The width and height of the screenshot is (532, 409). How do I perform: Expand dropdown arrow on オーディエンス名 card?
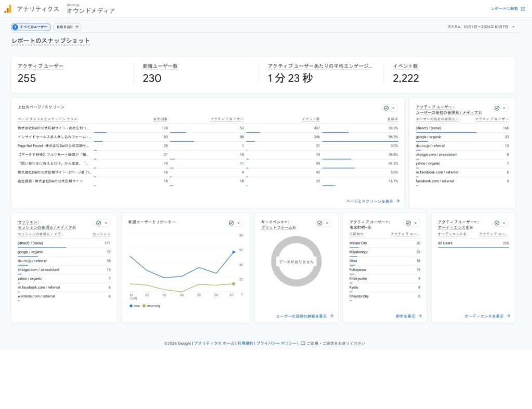tap(504, 223)
